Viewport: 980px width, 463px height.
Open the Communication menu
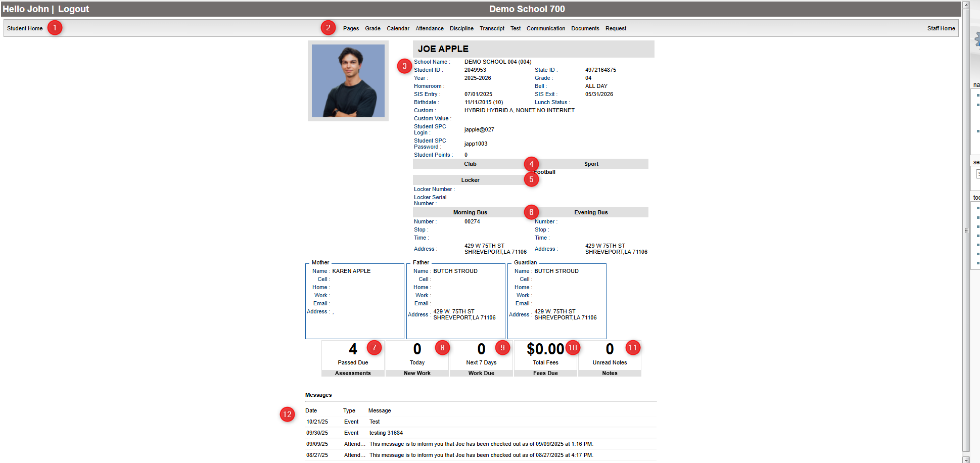click(545, 28)
